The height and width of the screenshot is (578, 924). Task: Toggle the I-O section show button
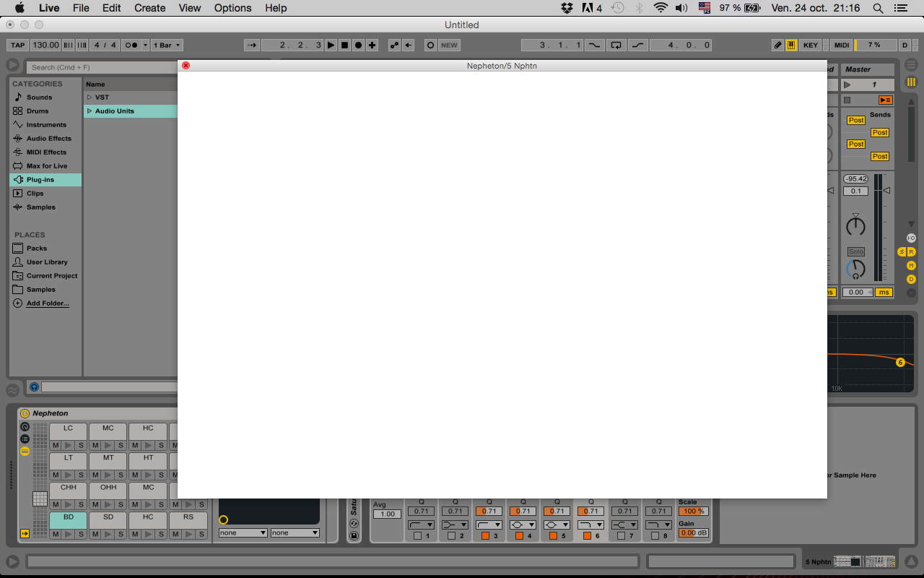[x=911, y=238]
